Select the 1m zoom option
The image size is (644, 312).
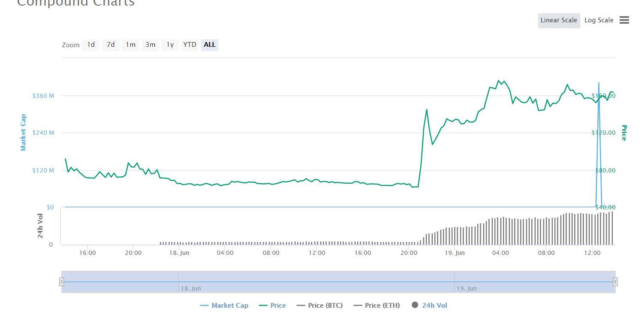tap(130, 45)
